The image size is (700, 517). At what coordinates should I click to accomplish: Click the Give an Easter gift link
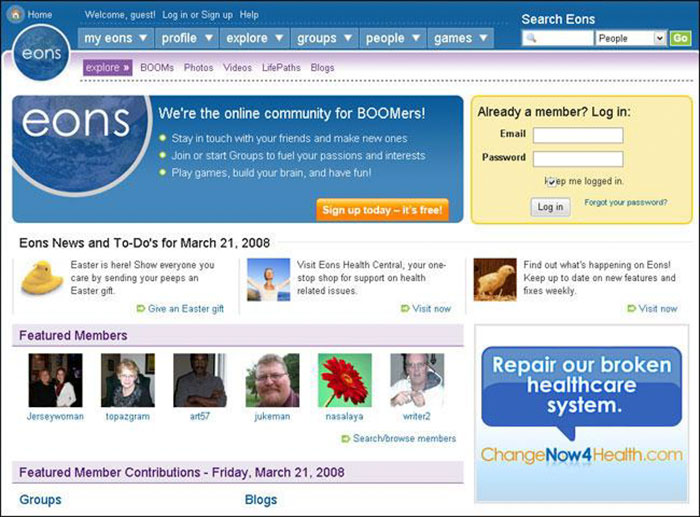(x=186, y=309)
